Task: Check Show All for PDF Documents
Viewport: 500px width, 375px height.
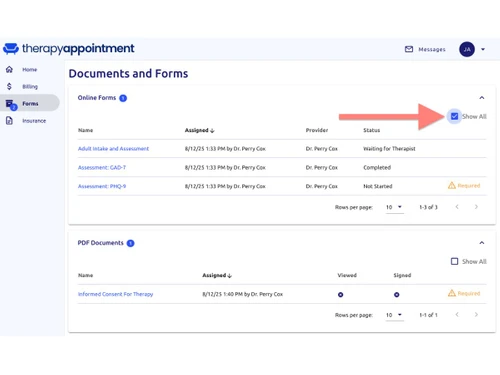Action: [454, 261]
